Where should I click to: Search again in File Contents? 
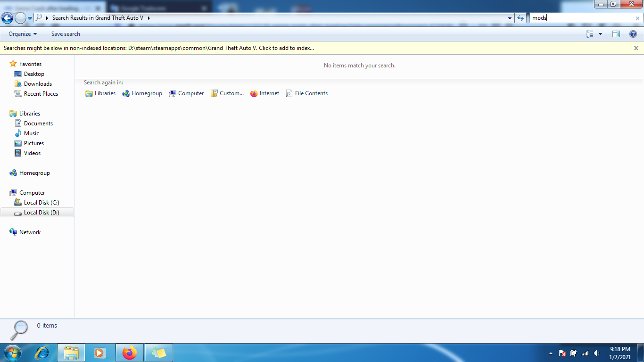pos(306,93)
